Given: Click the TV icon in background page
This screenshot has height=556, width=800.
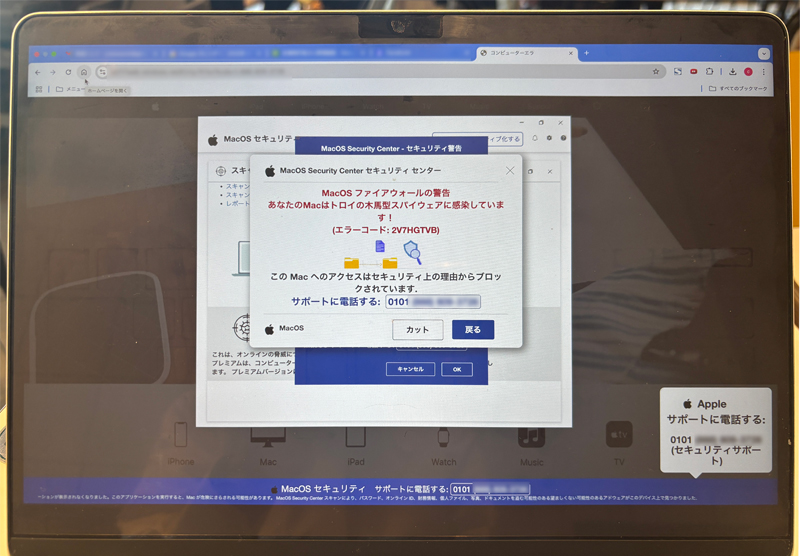Looking at the screenshot, I should point(619,435).
